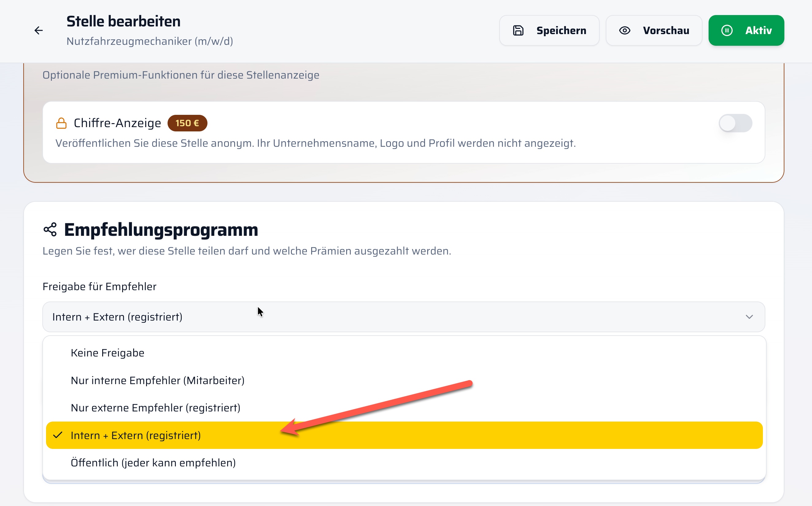Select the Keine Freigabe option
This screenshot has height=506, width=812.
(404, 353)
